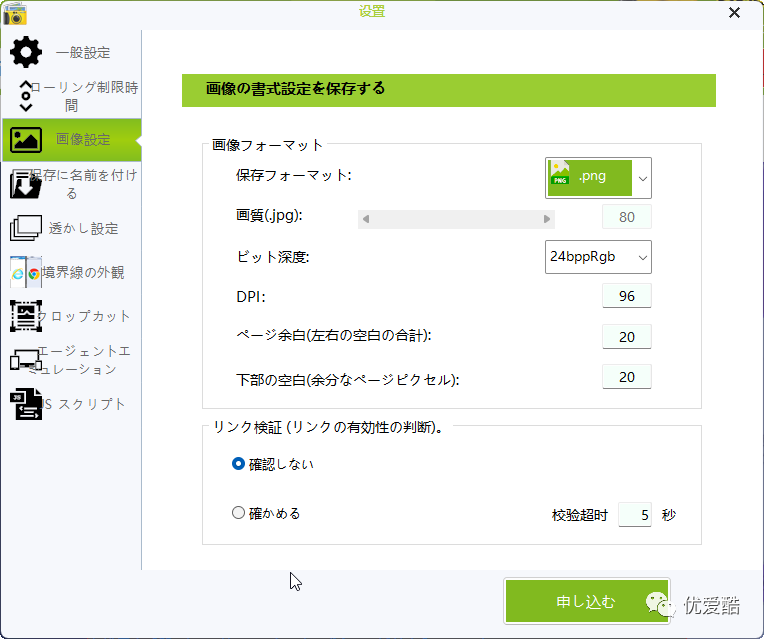Click the ビット深度 label

pos(273,257)
